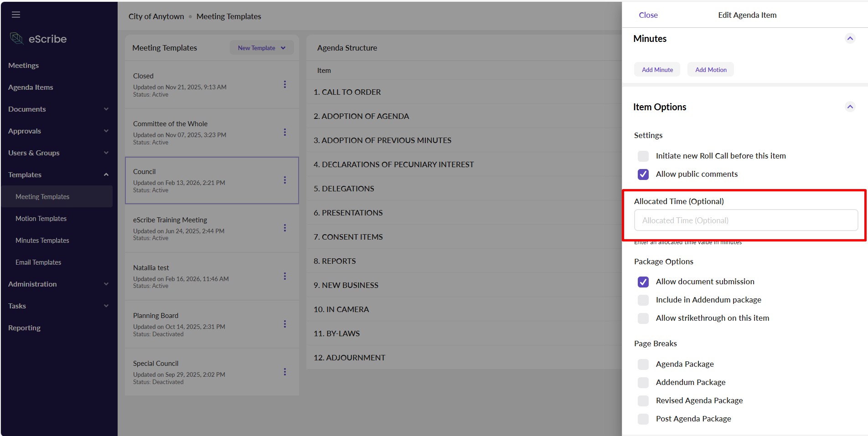Click the hamburger menu icon

click(16, 15)
